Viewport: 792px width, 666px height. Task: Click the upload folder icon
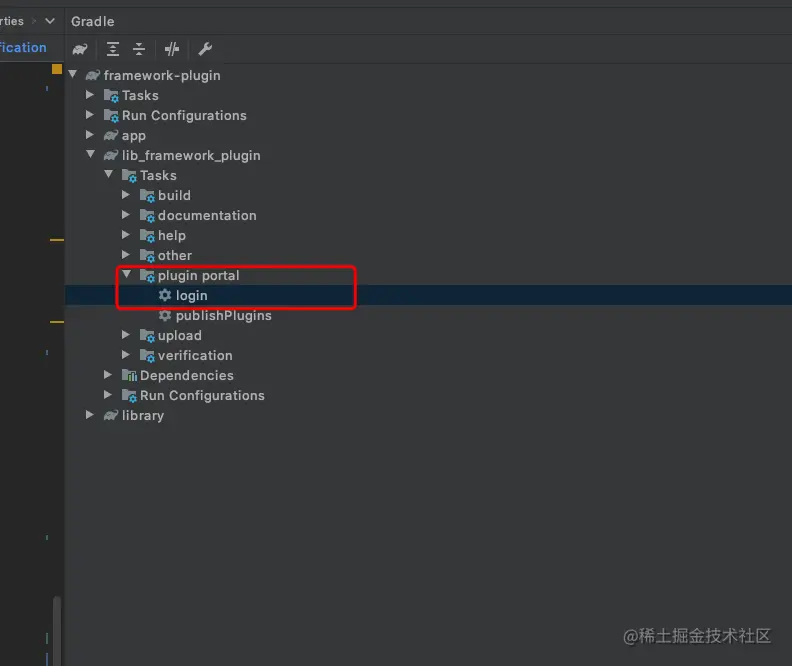click(147, 336)
